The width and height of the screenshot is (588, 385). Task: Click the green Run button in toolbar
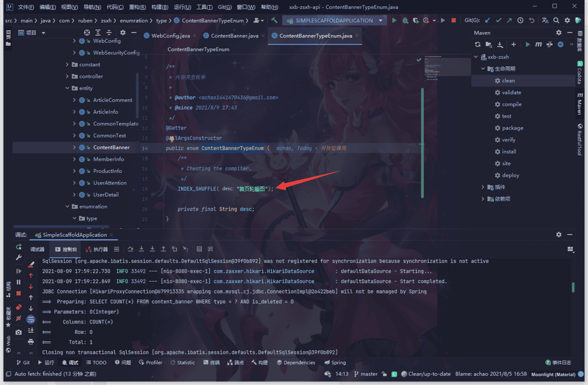pos(394,21)
